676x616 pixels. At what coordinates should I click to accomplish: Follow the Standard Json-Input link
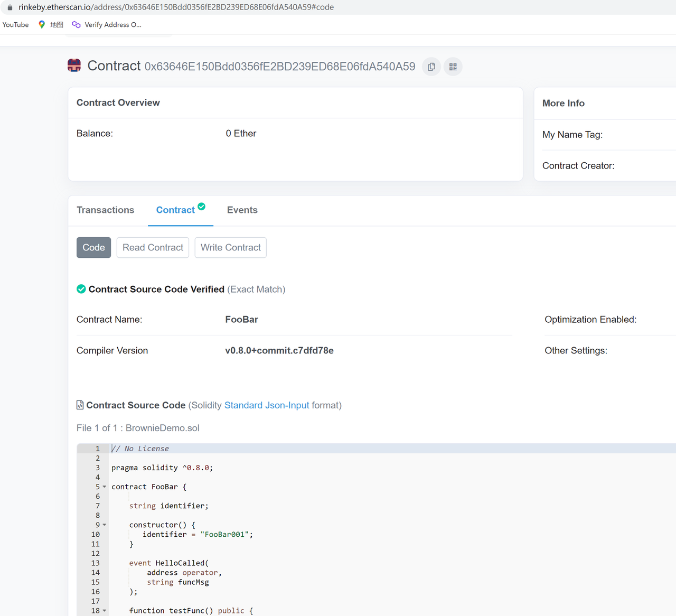tap(267, 405)
